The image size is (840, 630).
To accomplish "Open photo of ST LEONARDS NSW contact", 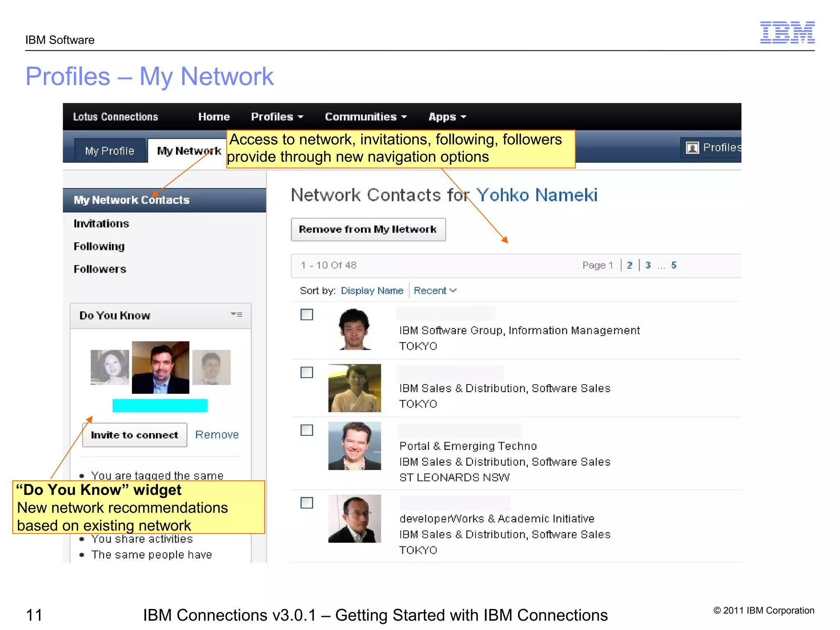I will click(354, 446).
